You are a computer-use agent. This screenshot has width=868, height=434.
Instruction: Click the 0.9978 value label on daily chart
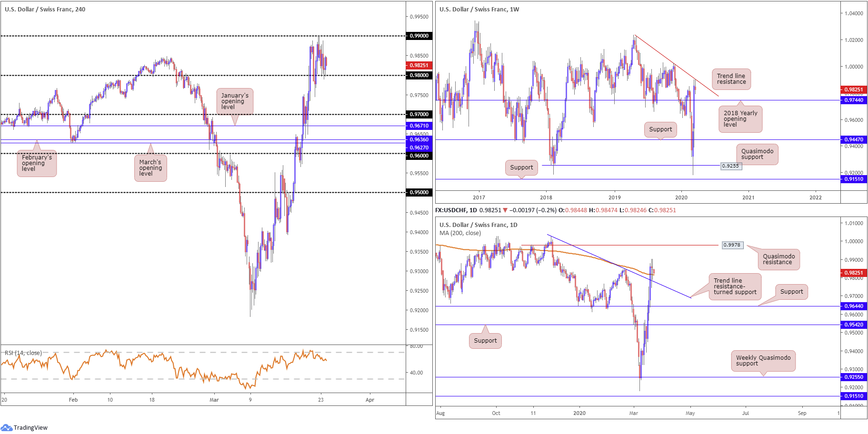[x=732, y=245]
